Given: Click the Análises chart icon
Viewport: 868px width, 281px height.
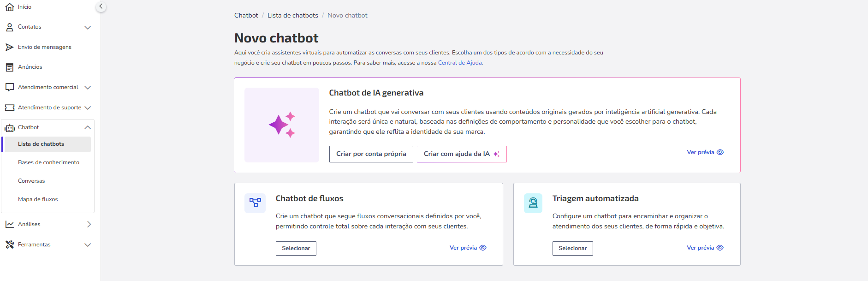Looking at the screenshot, I should coord(9,224).
